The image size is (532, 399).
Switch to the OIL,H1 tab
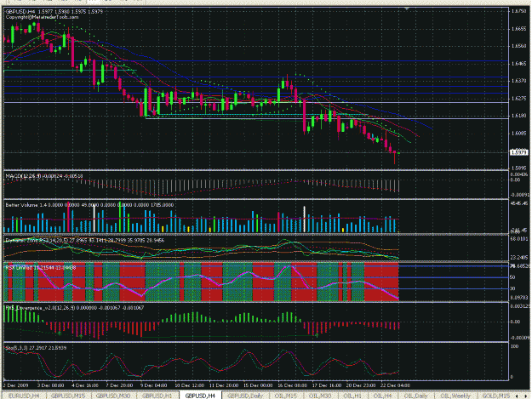[352, 396]
